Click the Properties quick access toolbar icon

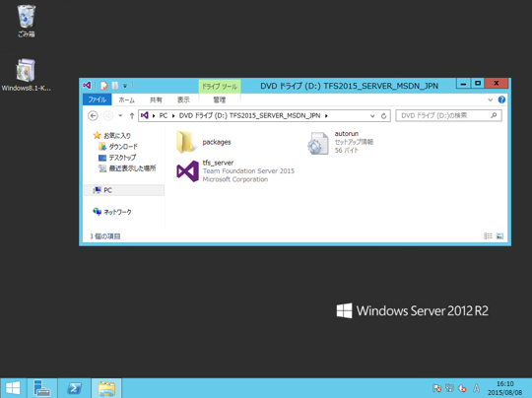point(103,86)
